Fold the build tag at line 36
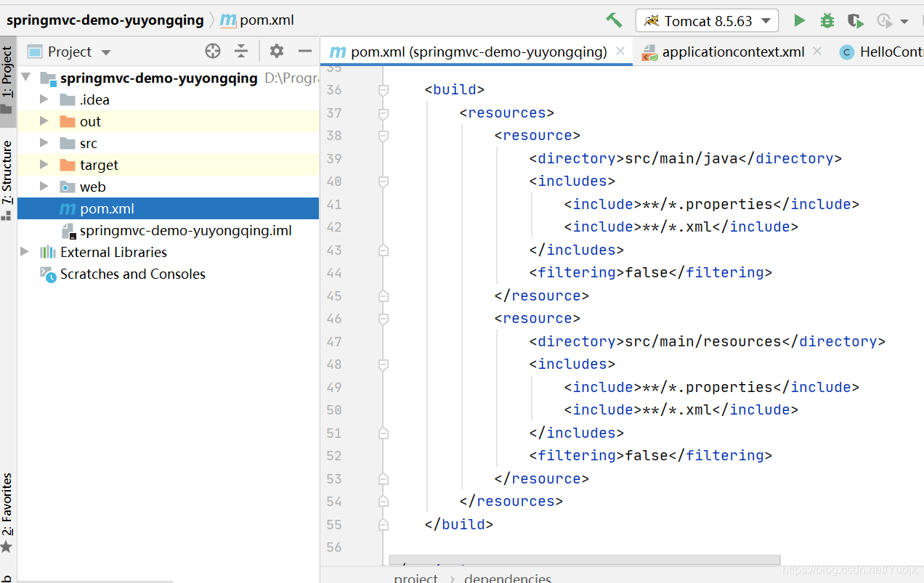The width and height of the screenshot is (924, 583). 384,90
